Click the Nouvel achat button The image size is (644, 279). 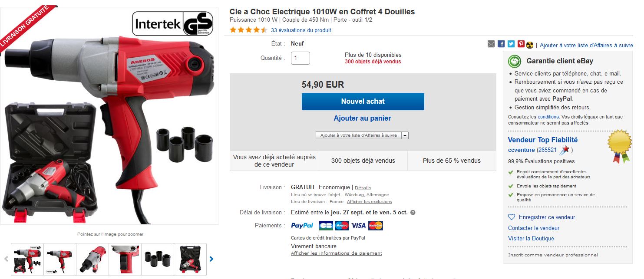tap(363, 101)
